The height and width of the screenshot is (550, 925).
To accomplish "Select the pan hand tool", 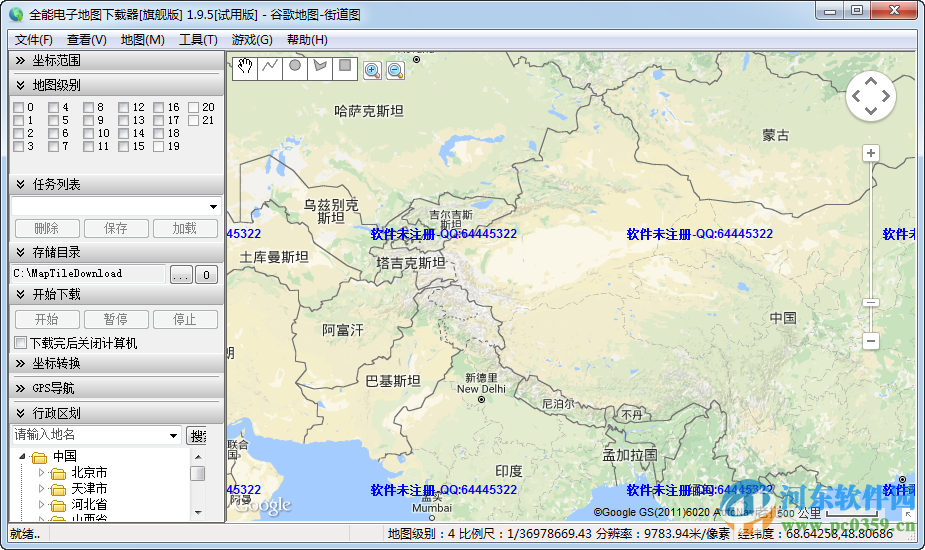I will 245,67.
